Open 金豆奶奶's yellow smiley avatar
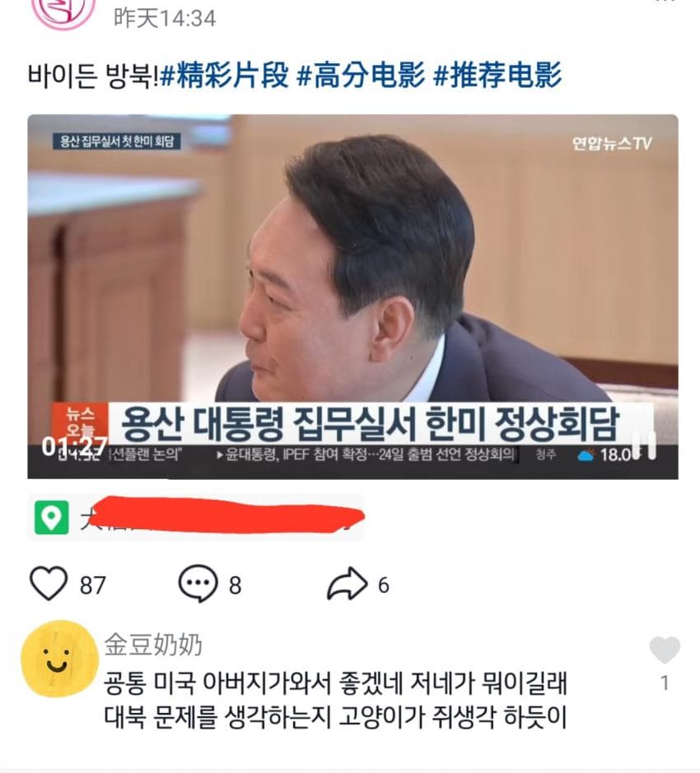The height and width of the screenshot is (773, 700). click(59, 659)
